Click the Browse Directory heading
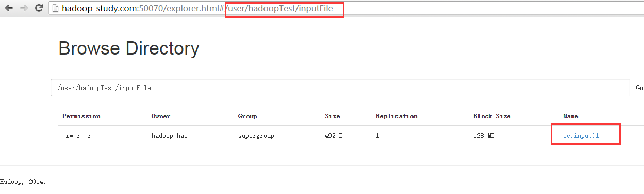644x194 pixels. (129, 48)
